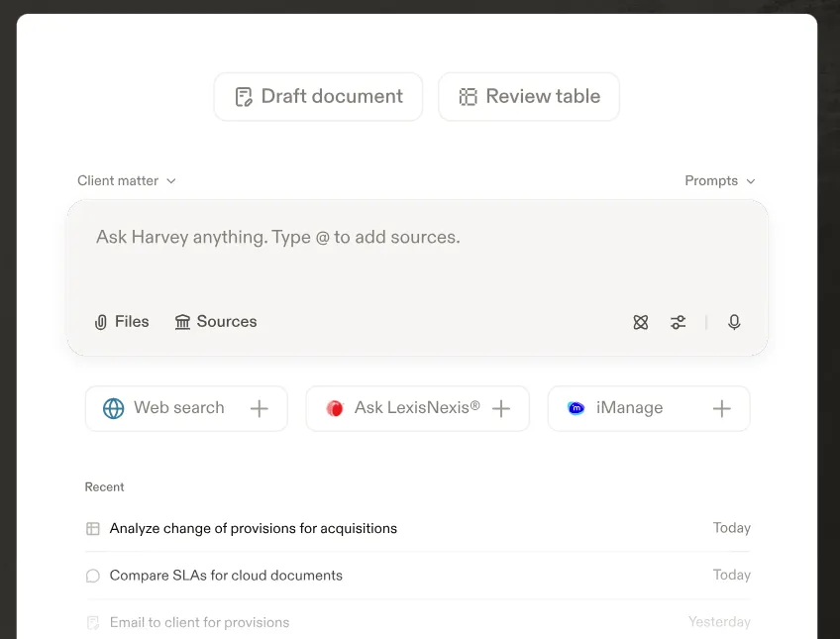The width and height of the screenshot is (840, 639).
Task: Open the Prompts dropdown menu
Action: pyautogui.click(x=719, y=180)
